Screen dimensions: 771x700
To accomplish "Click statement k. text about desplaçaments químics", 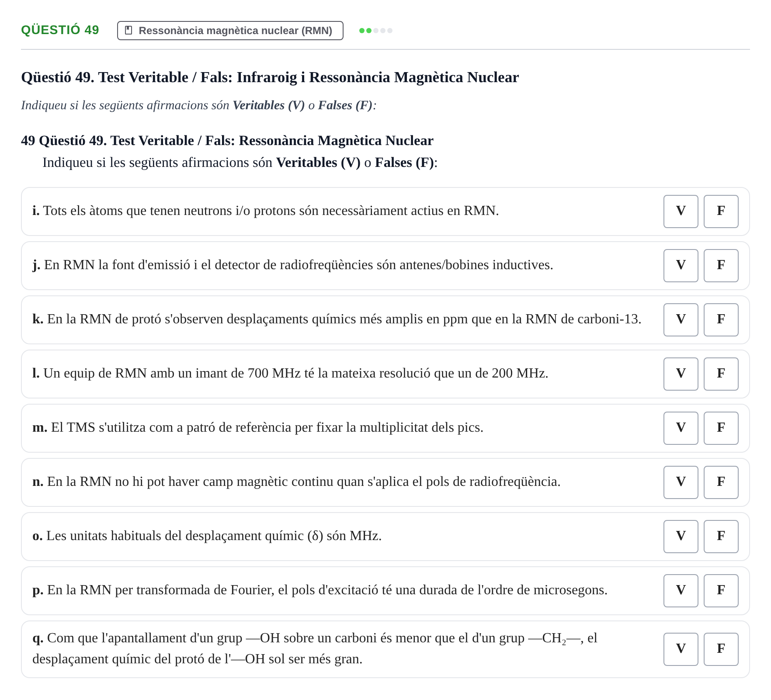I will pyautogui.click(x=337, y=319).
